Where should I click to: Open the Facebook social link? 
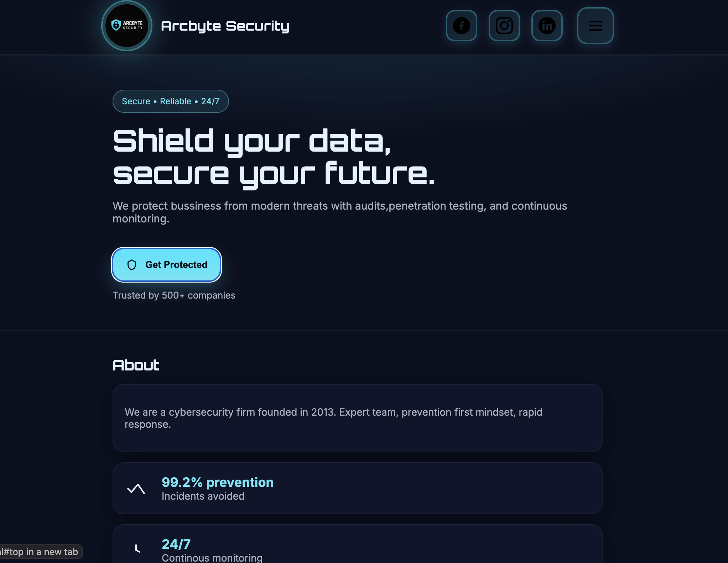(461, 26)
